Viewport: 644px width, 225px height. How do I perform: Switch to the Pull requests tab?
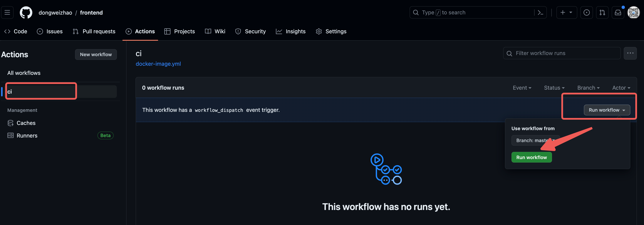coord(94,31)
